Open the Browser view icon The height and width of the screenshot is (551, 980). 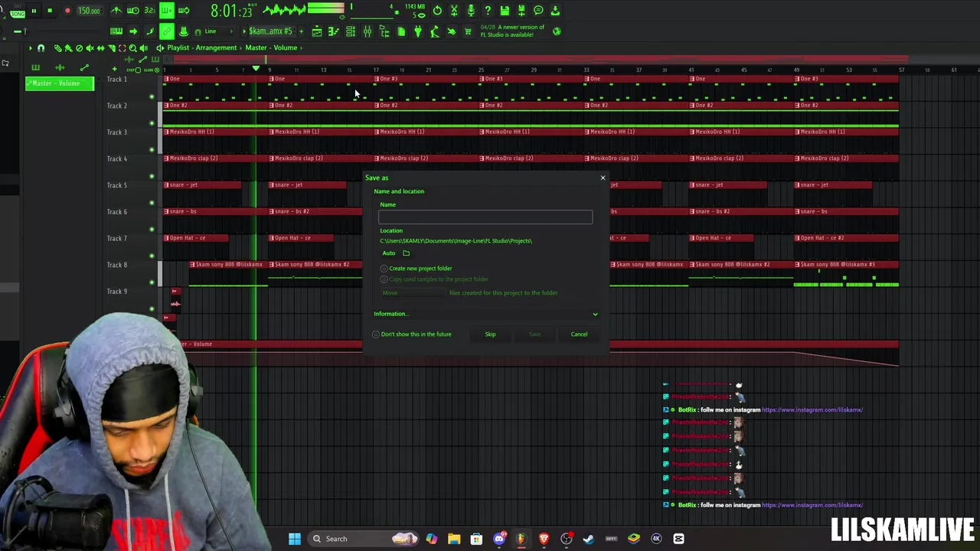click(x=384, y=31)
